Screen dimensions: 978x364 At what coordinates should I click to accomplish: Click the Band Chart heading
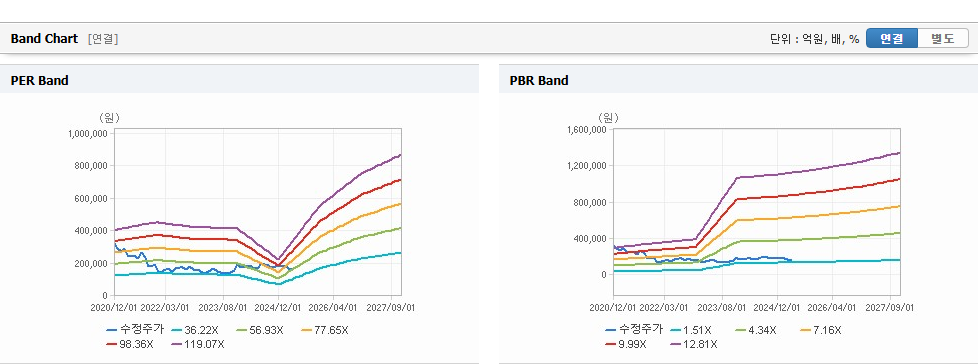pyautogui.click(x=44, y=39)
